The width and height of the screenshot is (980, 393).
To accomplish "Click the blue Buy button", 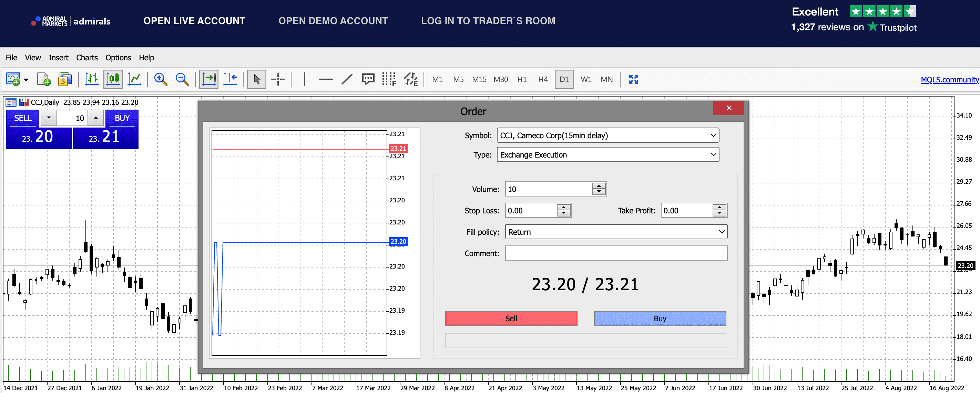I will [660, 319].
